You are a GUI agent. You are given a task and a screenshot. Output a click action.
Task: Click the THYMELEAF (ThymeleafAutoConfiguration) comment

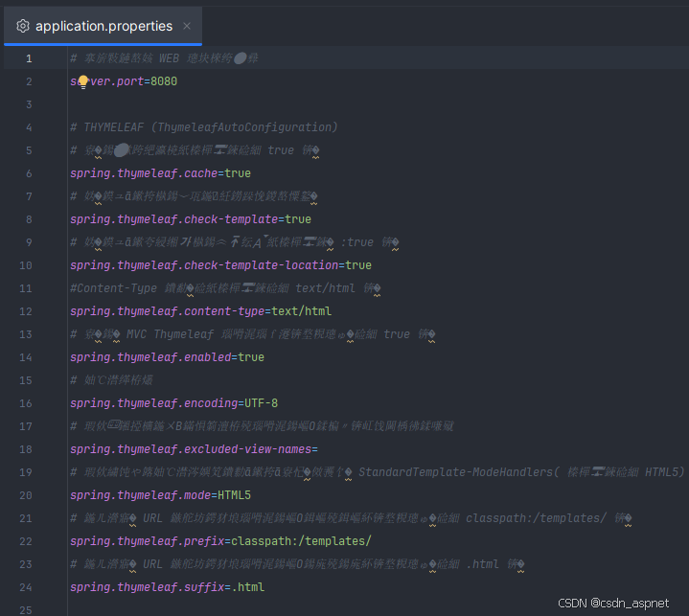tap(204, 127)
